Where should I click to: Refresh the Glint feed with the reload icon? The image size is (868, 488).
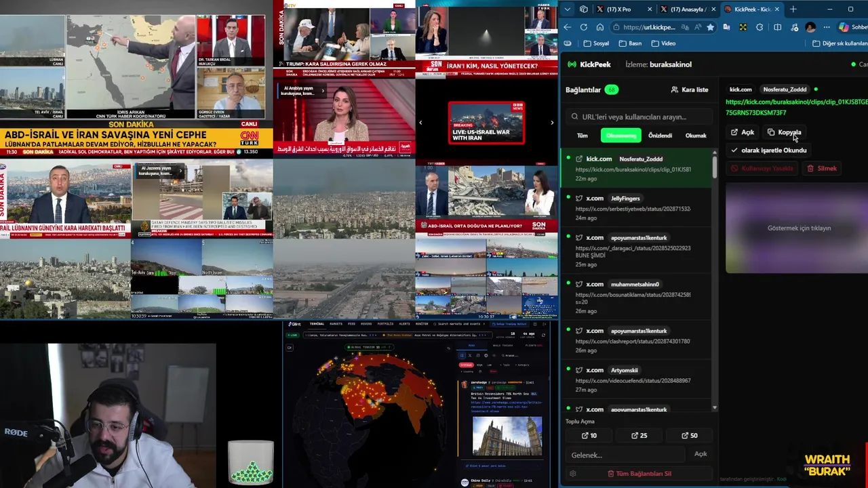543,335
